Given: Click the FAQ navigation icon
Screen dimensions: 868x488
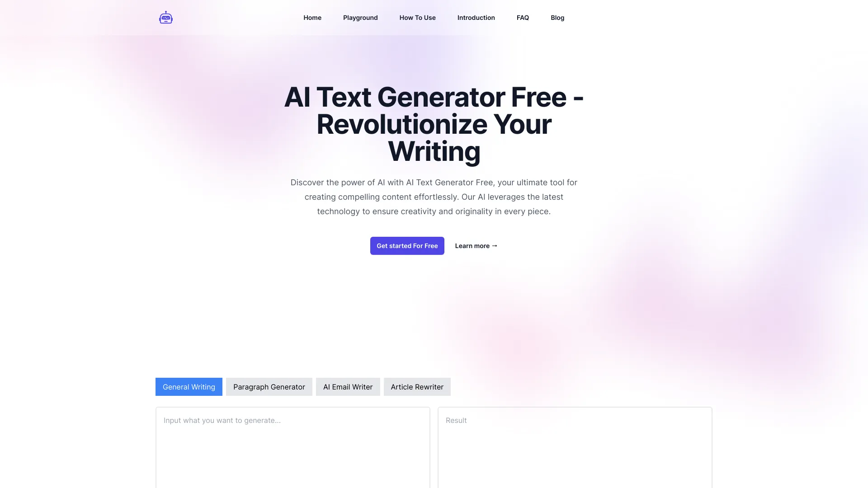Looking at the screenshot, I should click(522, 18).
